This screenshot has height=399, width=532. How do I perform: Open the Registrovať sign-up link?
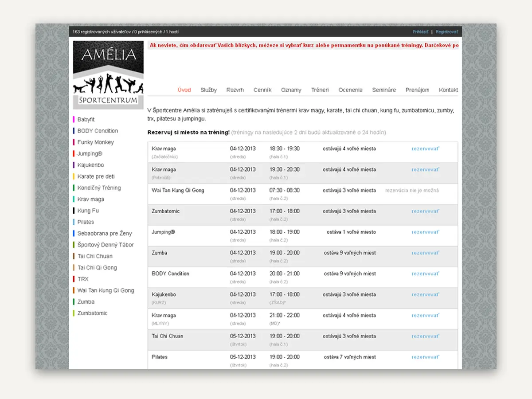tap(447, 32)
